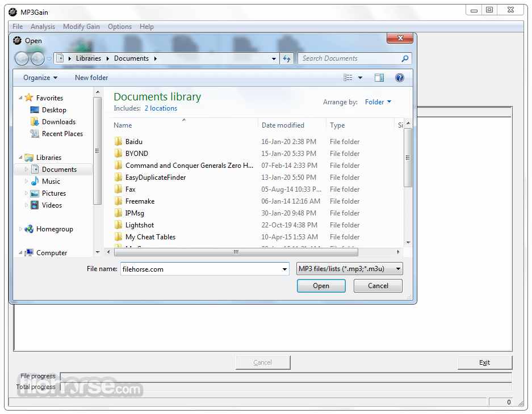Click the navigation pane vertical scrollbar
The height and width of the screenshot is (414, 532).
[98, 151]
